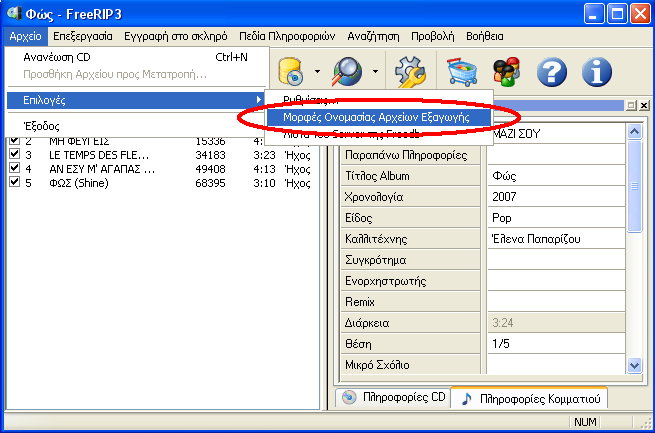The height and width of the screenshot is (433, 655).
Task: Edit the Είδος field value Pop
Action: 556,218
